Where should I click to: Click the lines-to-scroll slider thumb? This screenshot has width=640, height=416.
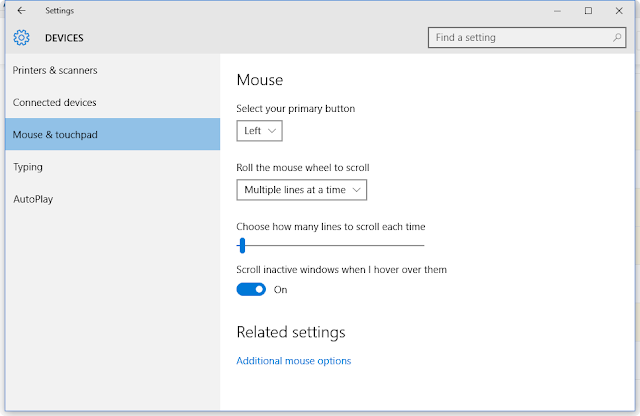tap(242, 245)
